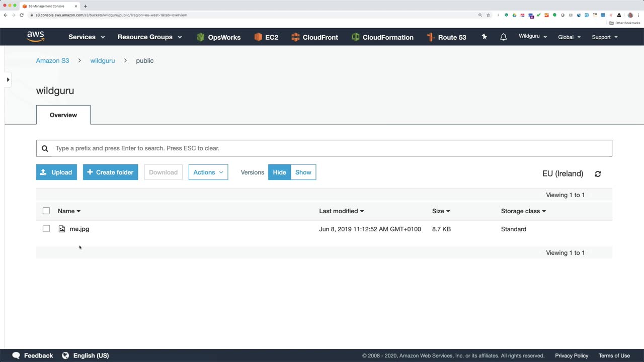
Task: Click the zoom magnifier in the address bar
Action: pyautogui.click(x=480, y=15)
